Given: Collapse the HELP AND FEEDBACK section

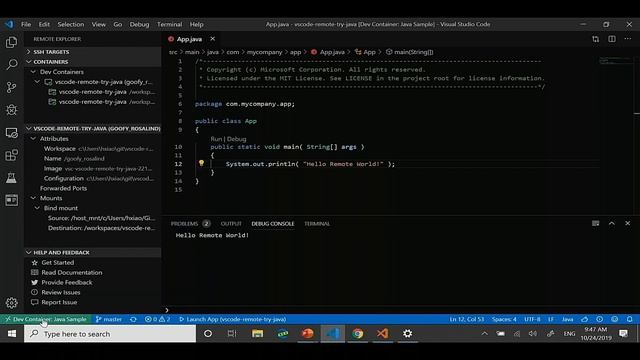Looking at the screenshot, I should pos(92,252).
